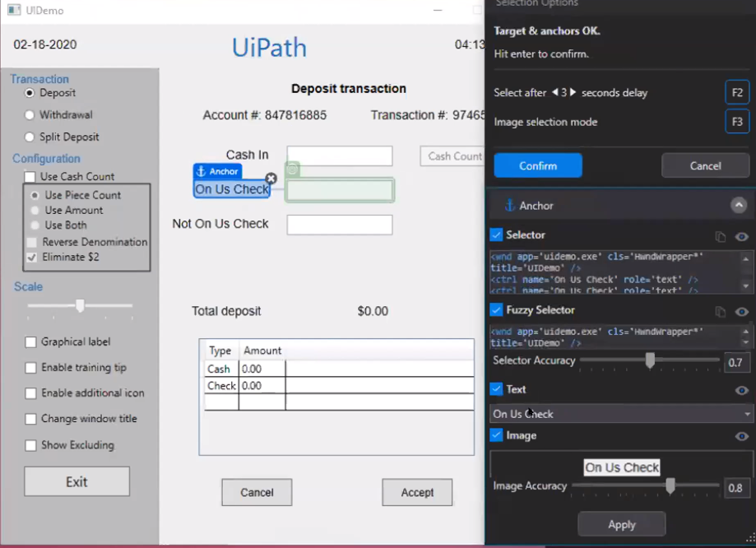The height and width of the screenshot is (548, 756).
Task: Click the Cash amount 0.00 cell
Action: [x=262, y=369]
